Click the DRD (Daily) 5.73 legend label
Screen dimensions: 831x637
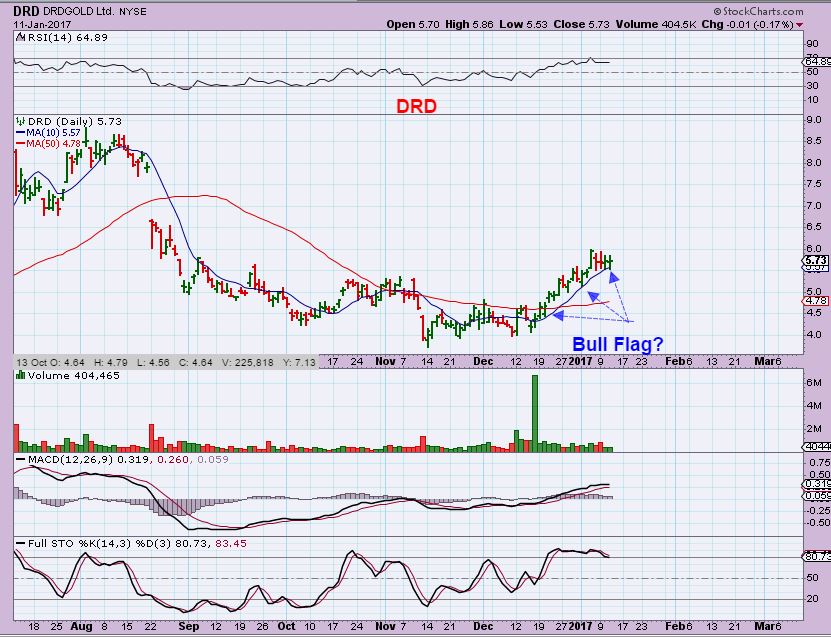tap(75, 121)
